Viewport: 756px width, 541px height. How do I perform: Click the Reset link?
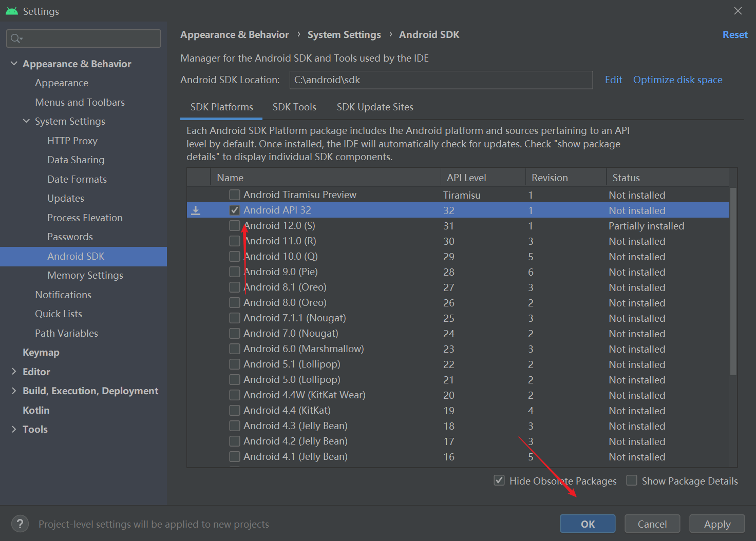735,34
